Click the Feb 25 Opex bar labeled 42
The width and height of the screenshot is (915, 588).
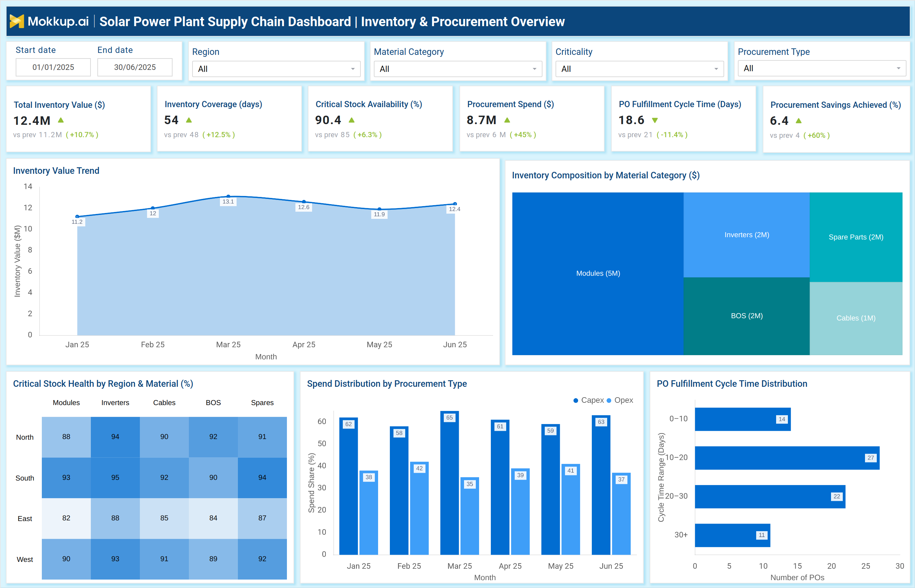[x=419, y=508]
